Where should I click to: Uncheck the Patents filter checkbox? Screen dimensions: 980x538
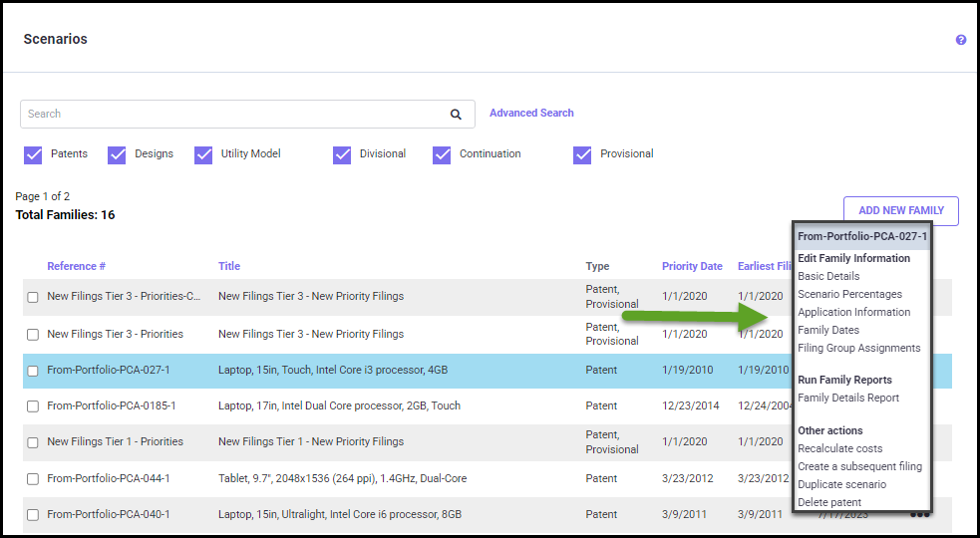pyautogui.click(x=33, y=154)
